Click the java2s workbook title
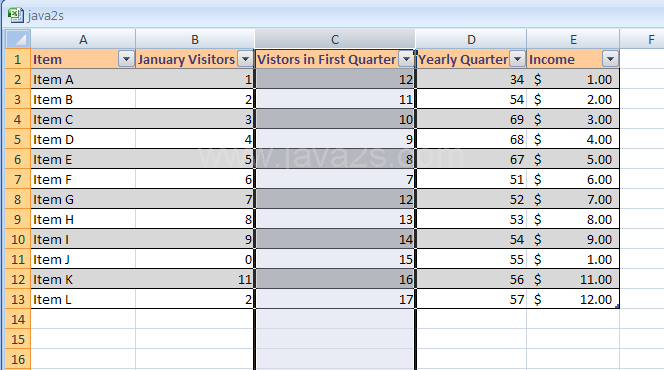Image resolution: width=664 pixels, height=370 pixels. [x=46, y=16]
